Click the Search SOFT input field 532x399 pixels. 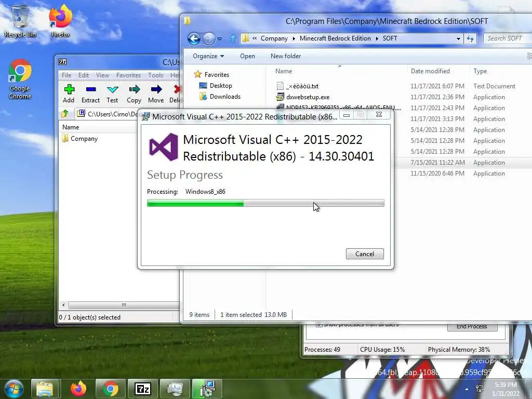508,38
